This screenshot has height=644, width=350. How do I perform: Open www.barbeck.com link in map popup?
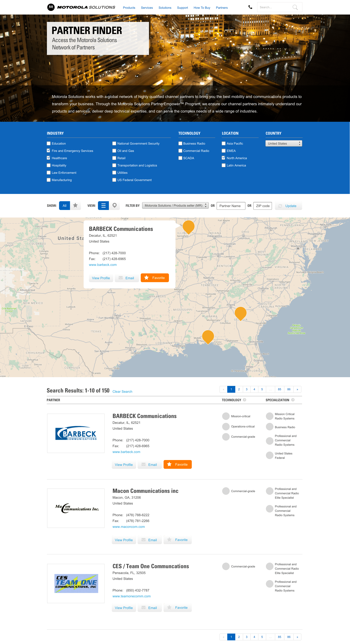pos(103,265)
